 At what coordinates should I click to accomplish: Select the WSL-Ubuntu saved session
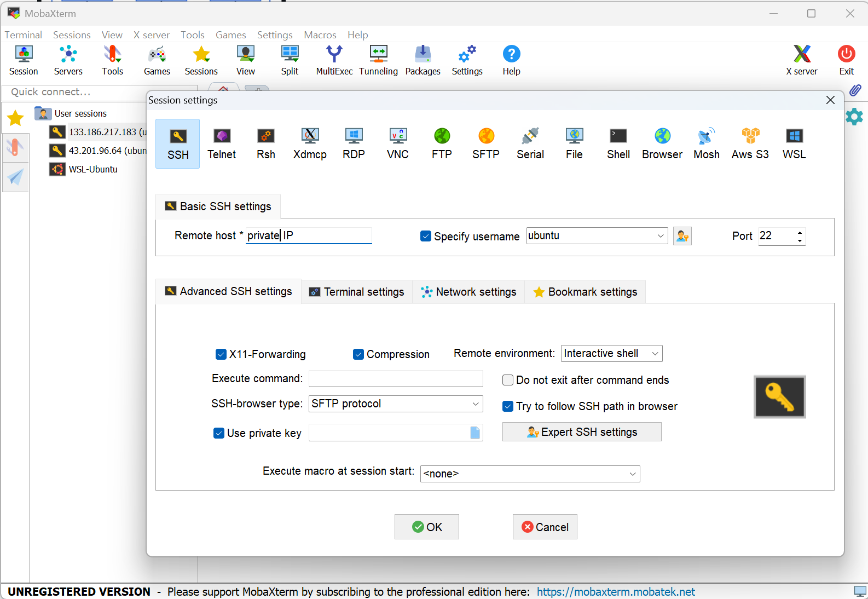[x=84, y=169]
